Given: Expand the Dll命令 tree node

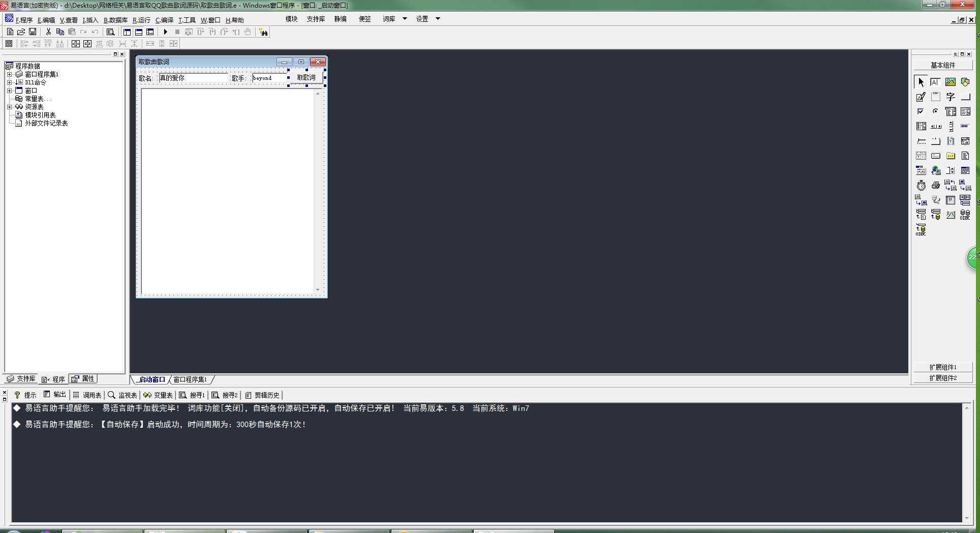Looking at the screenshot, I should 9,82.
